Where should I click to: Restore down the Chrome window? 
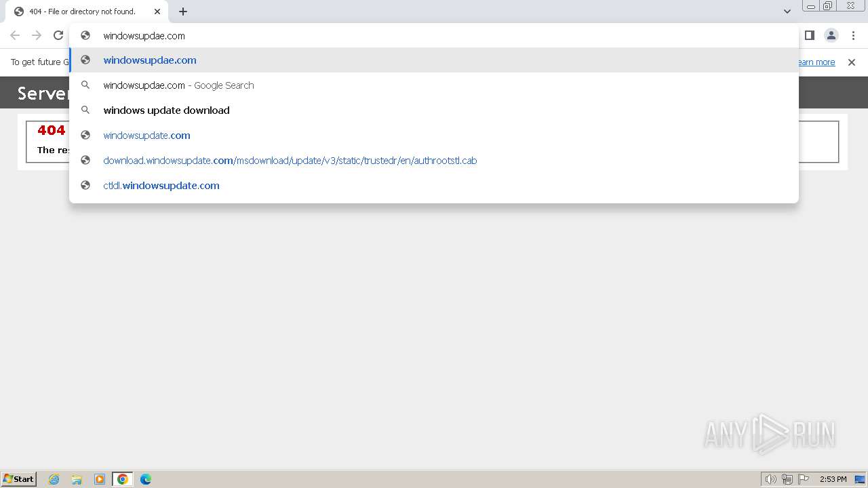(828, 6)
